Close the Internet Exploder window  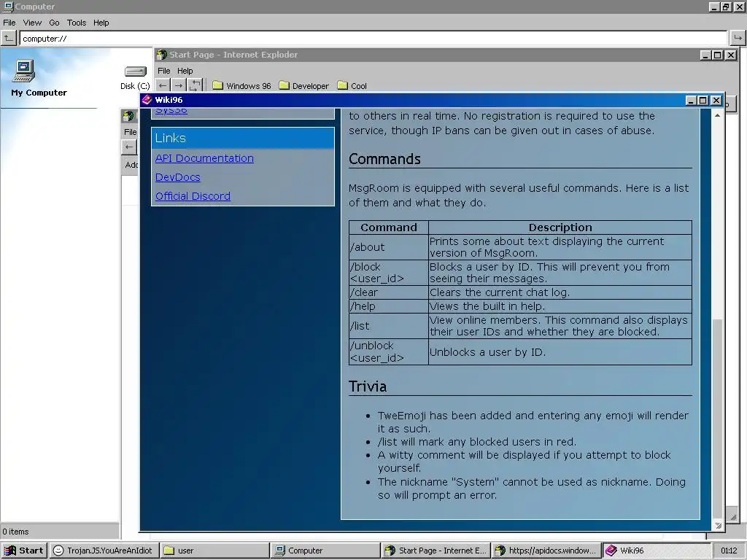731,55
